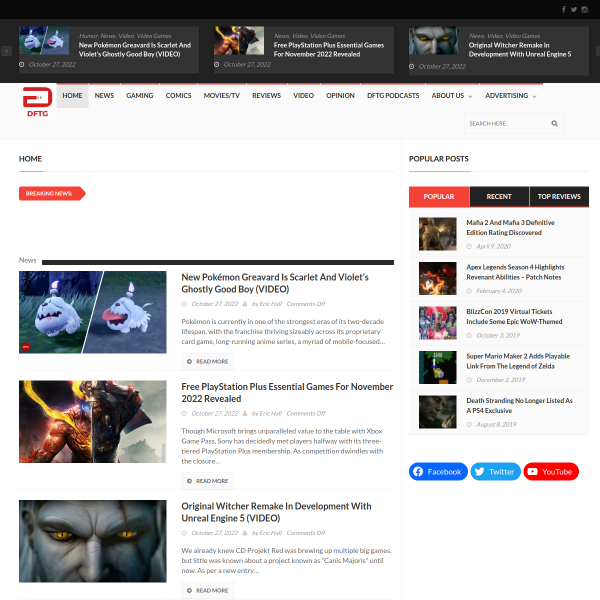Viewport: 600px width, 600px height.
Task: Click the 'Humor, News, Video, Video Games' categories in ticker
Action: (125, 36)
